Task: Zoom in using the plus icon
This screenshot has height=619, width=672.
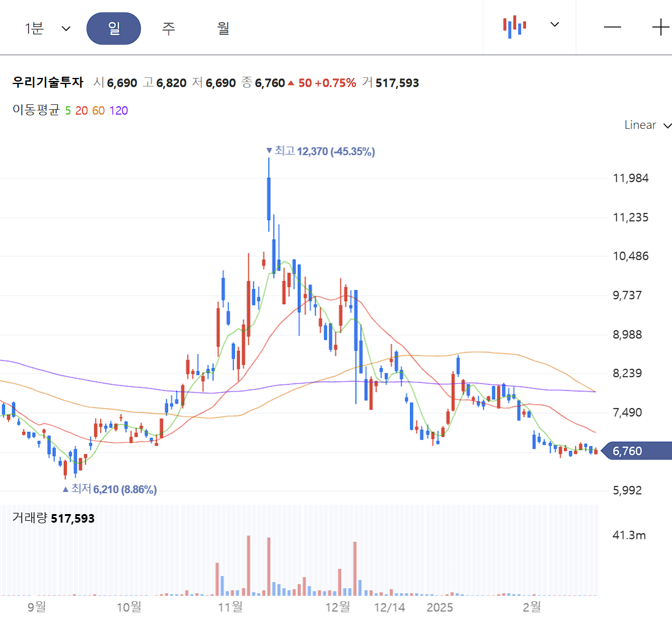Action: 661,27
